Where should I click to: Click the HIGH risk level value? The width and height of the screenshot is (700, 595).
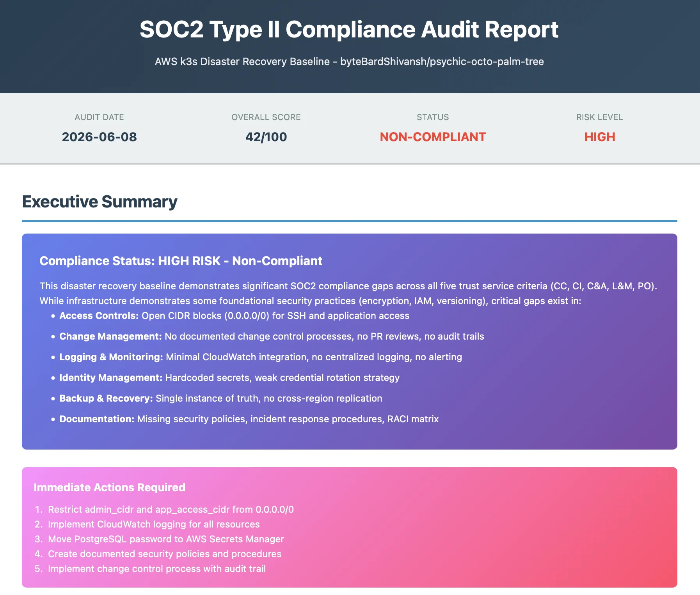tap(599, 137)
